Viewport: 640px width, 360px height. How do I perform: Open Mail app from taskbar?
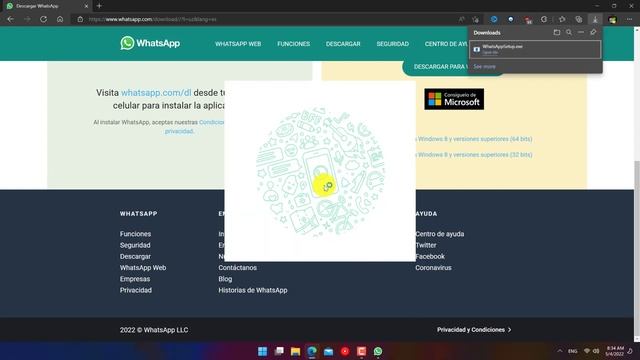pos(329,351)
